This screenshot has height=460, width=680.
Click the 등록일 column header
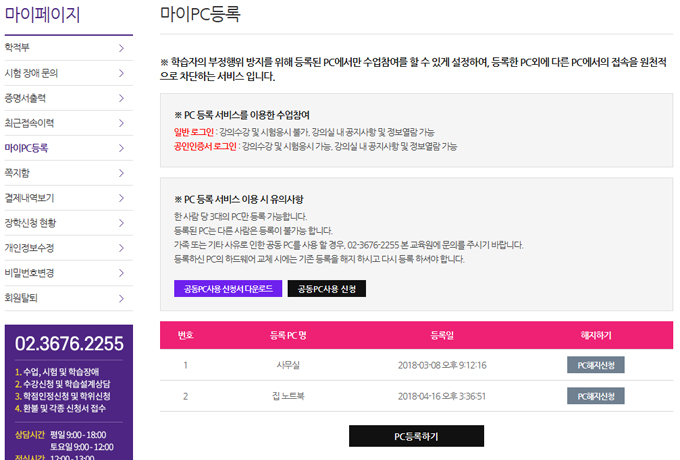click(442, 335)
